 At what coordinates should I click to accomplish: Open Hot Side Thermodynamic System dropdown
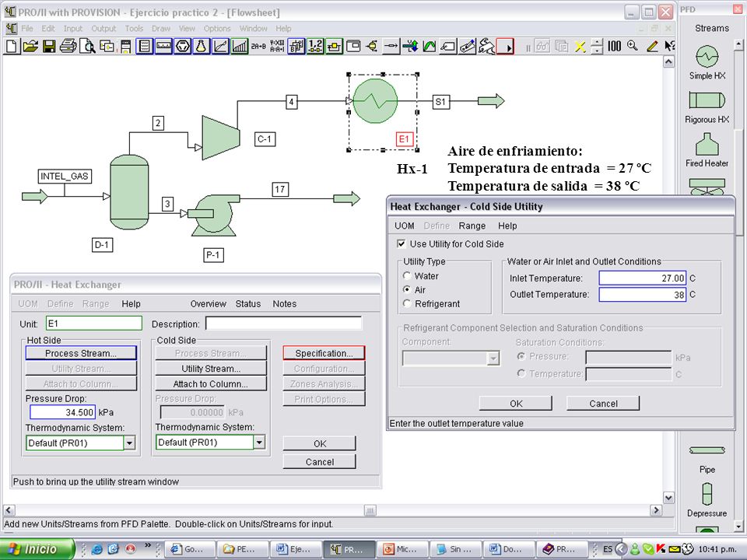130,443
